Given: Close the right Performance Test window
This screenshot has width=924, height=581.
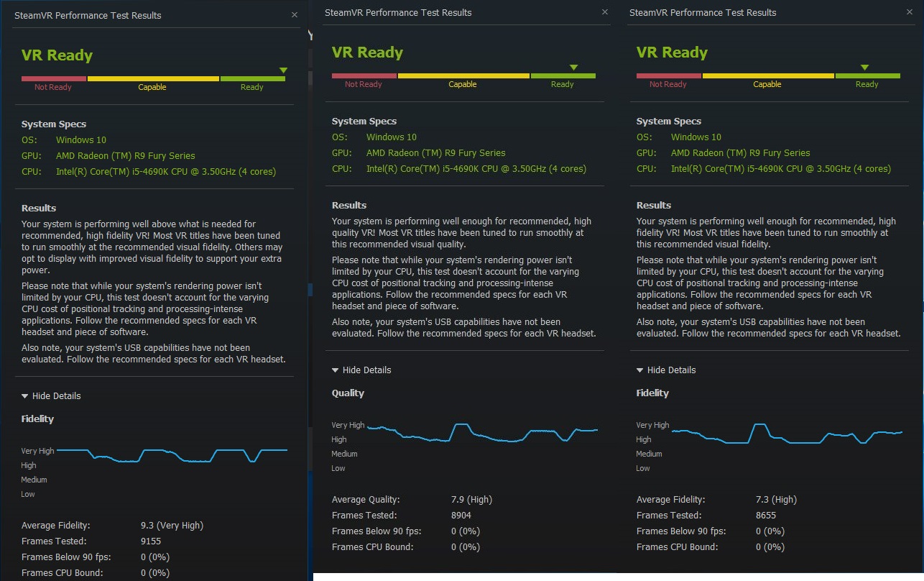Looking at the screenshot, I should tap(910, 12).
